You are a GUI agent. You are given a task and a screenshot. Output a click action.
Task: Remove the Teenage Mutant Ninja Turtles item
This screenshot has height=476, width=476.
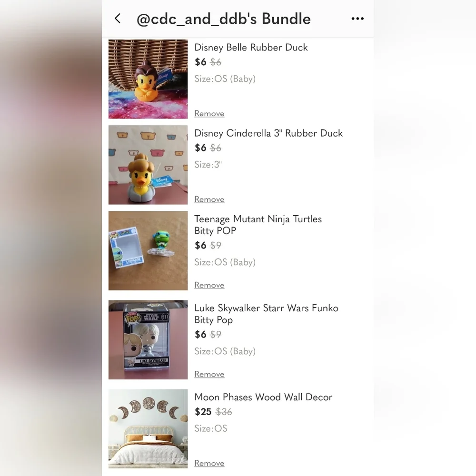pos(209,285)
